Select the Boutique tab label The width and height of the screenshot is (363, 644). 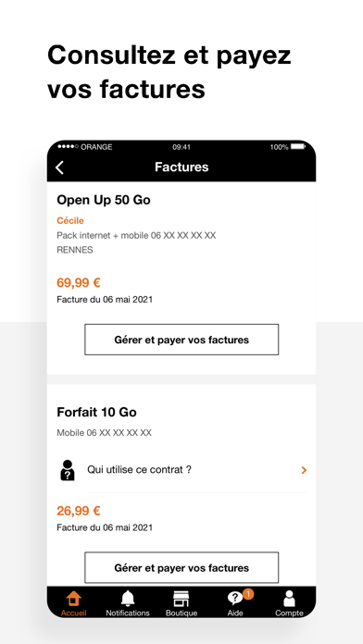pos(181,613)
